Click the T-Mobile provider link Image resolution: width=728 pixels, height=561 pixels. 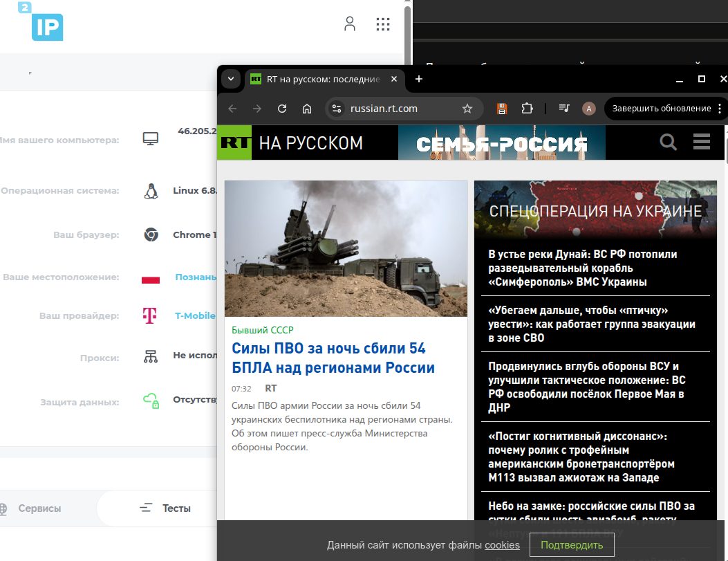[x=195, y=315]
